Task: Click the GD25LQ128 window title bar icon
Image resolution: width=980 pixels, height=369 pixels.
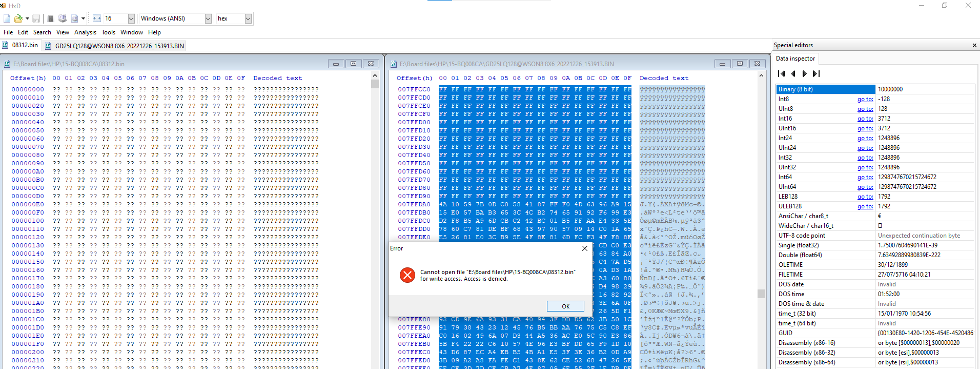Action: point(394,64)
